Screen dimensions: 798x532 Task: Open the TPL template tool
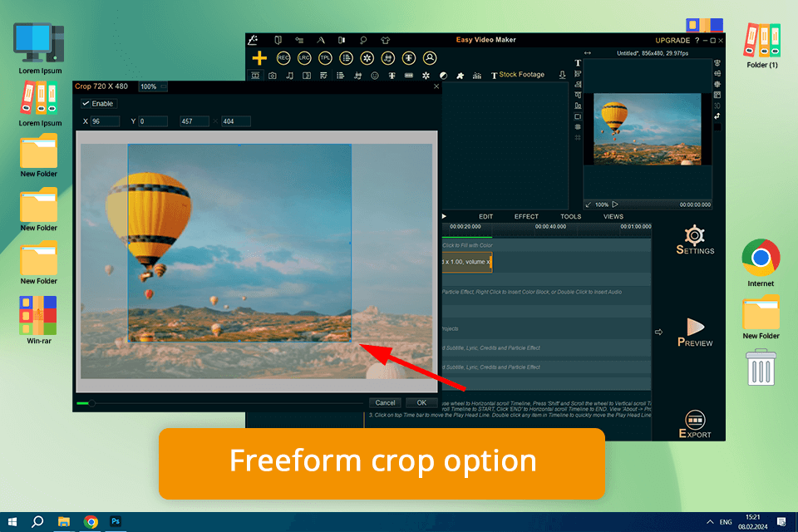click(x=325, y=58)
